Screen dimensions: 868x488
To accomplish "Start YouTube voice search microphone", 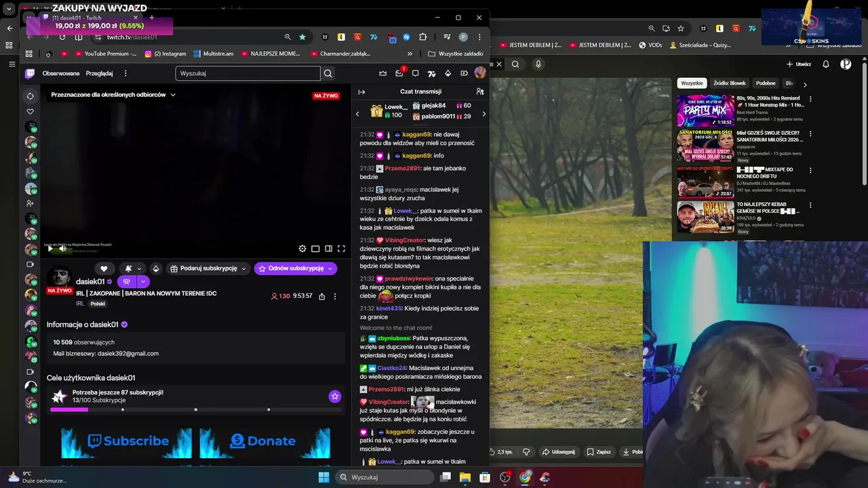I will click(538, 64).
